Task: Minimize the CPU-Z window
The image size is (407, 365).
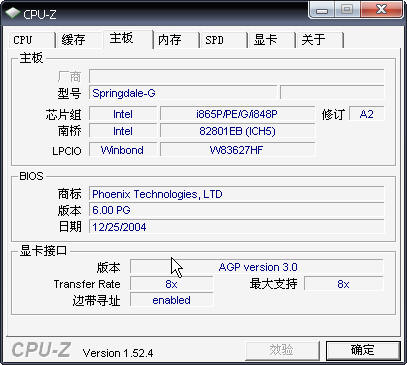Action: 322,10
